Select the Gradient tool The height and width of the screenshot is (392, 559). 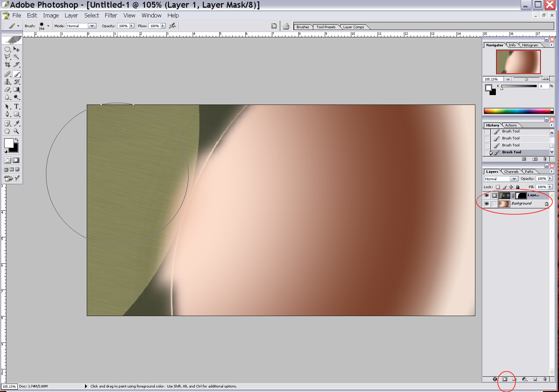pyautogui.click(x=16, y=90)
